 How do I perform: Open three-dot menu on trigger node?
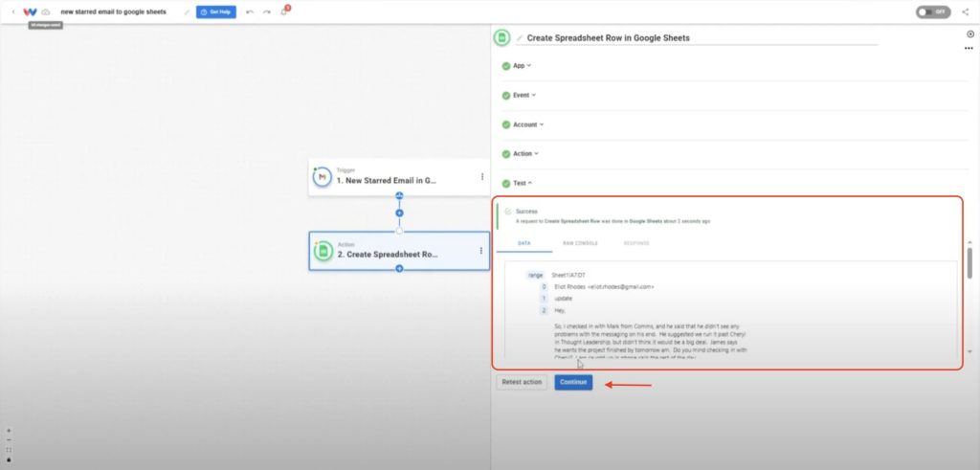pos(482,177)
